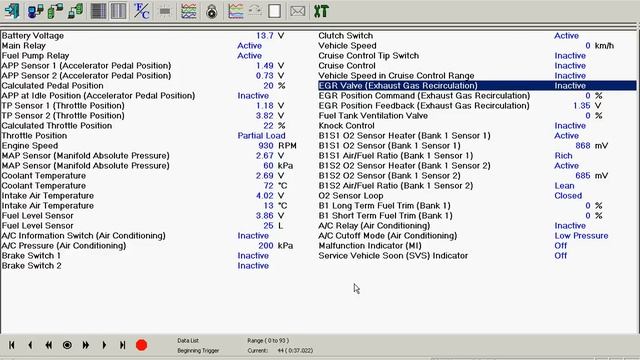Click the A/C Cutoff Mode 'Low Pressure' value
The width and height of the screenshot is (640, 360).
[581, 236]
